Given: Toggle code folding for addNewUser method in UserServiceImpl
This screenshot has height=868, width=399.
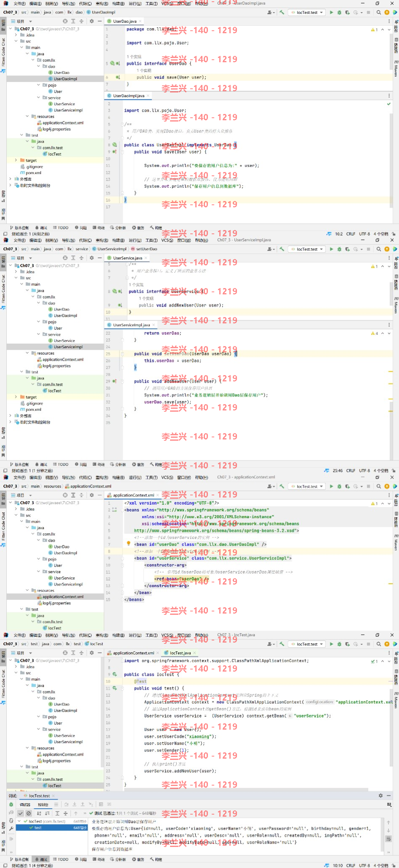Looking at the screenshot, I should coord(122,381).
